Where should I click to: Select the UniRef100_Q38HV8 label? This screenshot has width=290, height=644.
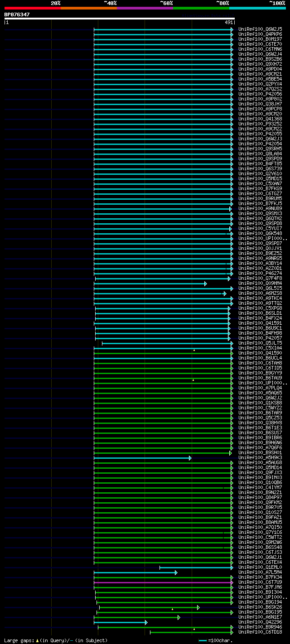(x=260, y=423)
